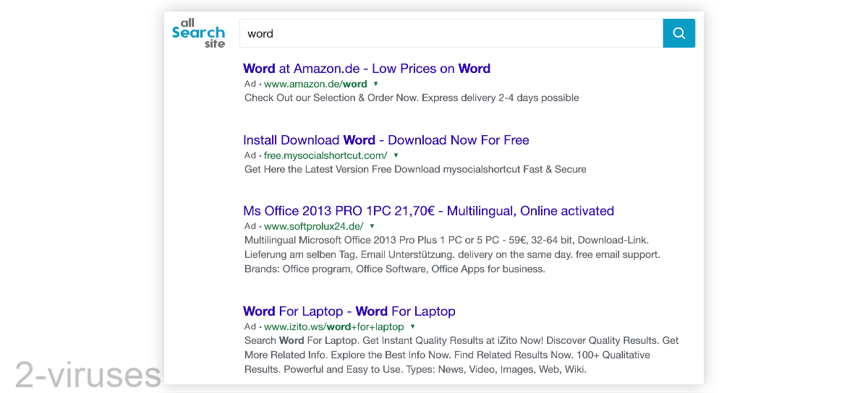Image resolution: width=868 pixels, height=393 pixels.
Task: Open the All Search Site logo
Action: 199,33
